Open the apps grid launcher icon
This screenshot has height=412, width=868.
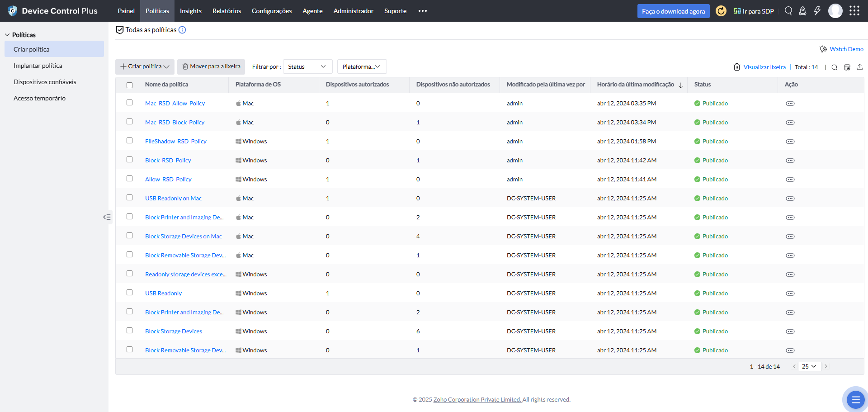854,11
